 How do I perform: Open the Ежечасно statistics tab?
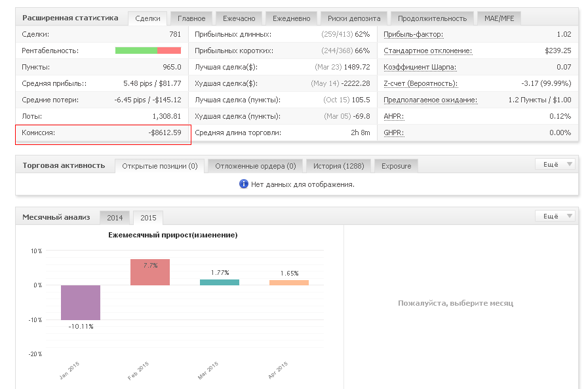239,18
